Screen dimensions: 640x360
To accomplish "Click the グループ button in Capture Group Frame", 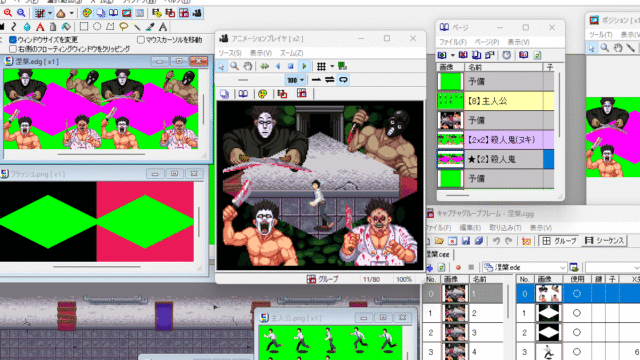I will (x=559, y=241).
